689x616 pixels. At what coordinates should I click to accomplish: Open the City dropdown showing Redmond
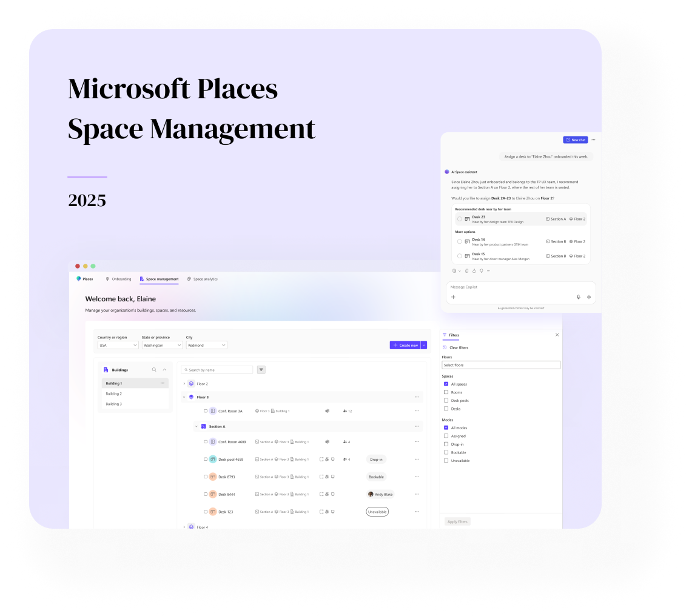(x=207, y=346)
